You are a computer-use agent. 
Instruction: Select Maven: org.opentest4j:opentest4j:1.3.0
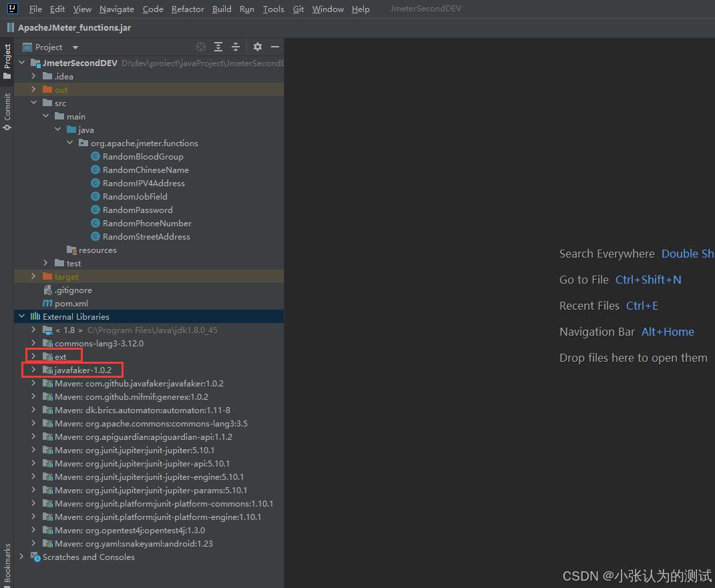130,530
